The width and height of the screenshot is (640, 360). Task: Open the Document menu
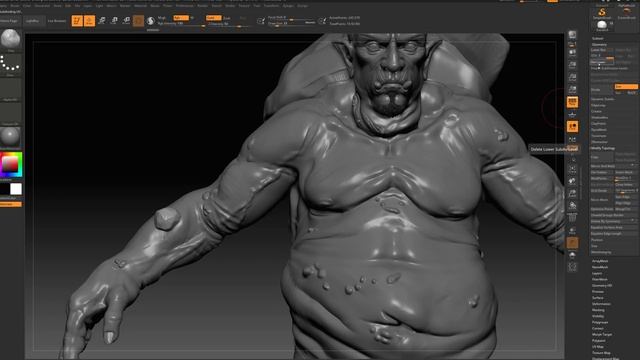[42, 6]
